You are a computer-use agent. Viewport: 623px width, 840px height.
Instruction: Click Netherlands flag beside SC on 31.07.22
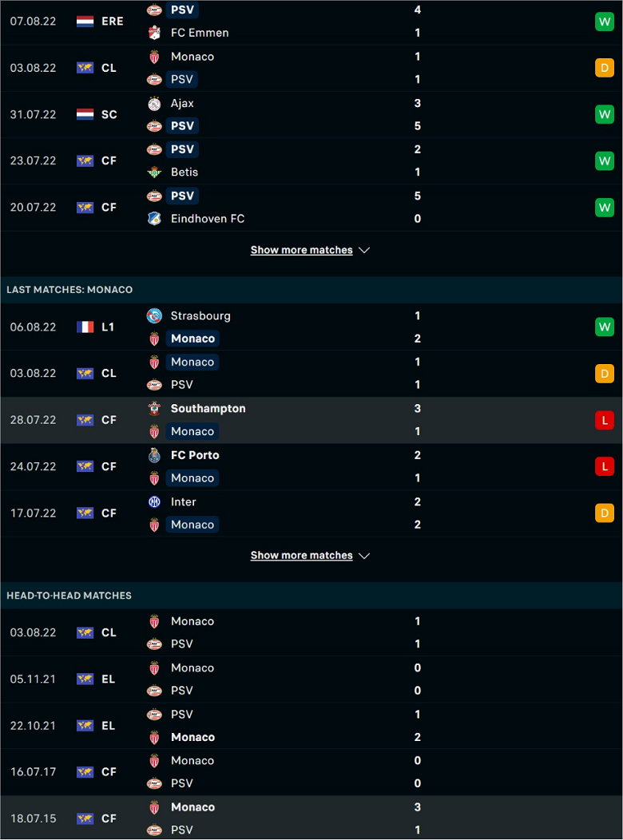pyautogui.click(x=85, y=115)
